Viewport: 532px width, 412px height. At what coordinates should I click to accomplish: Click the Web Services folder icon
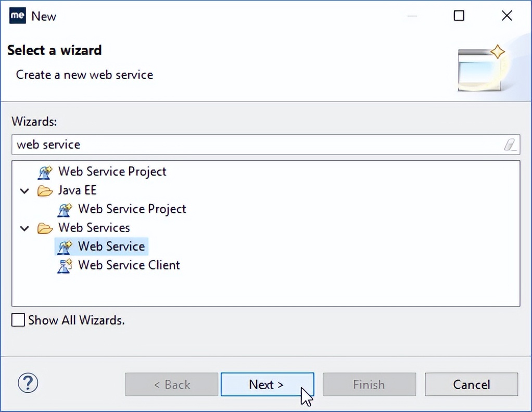(45, 228)
